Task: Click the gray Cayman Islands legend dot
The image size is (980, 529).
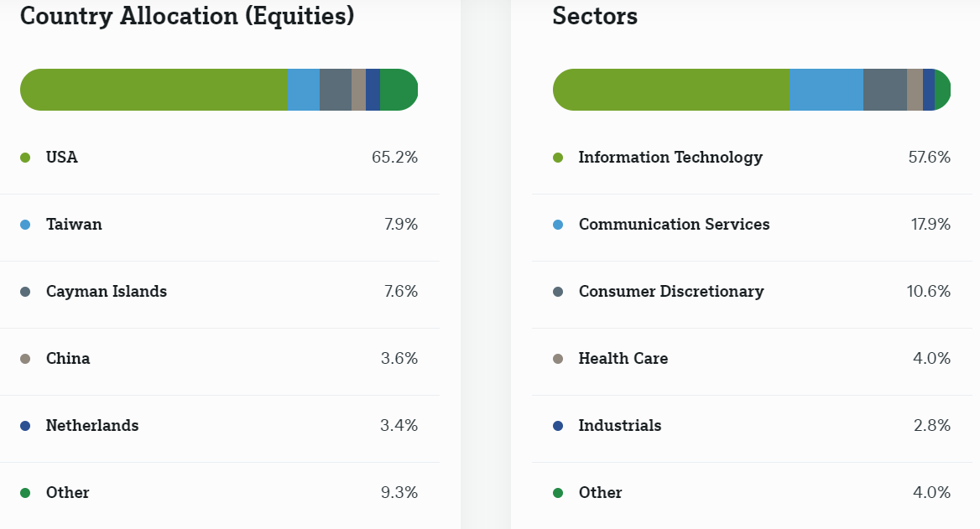Action: tap(25, 292)
